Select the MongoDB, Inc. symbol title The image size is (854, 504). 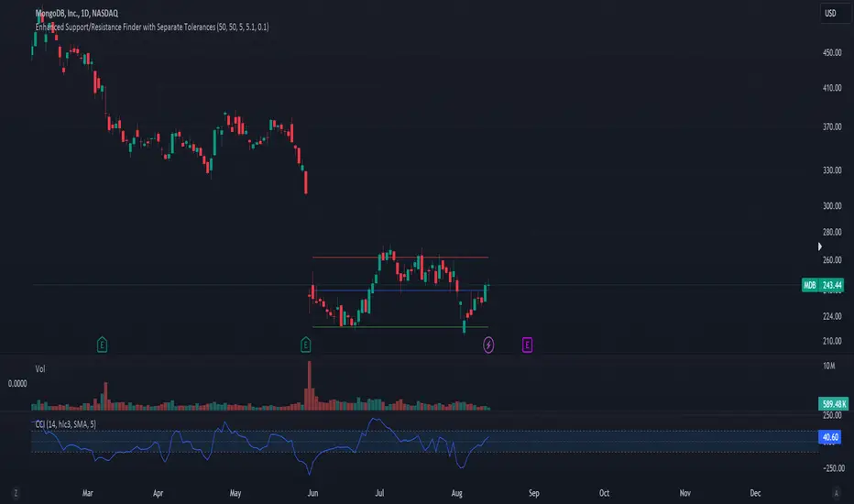click(77, 13)
